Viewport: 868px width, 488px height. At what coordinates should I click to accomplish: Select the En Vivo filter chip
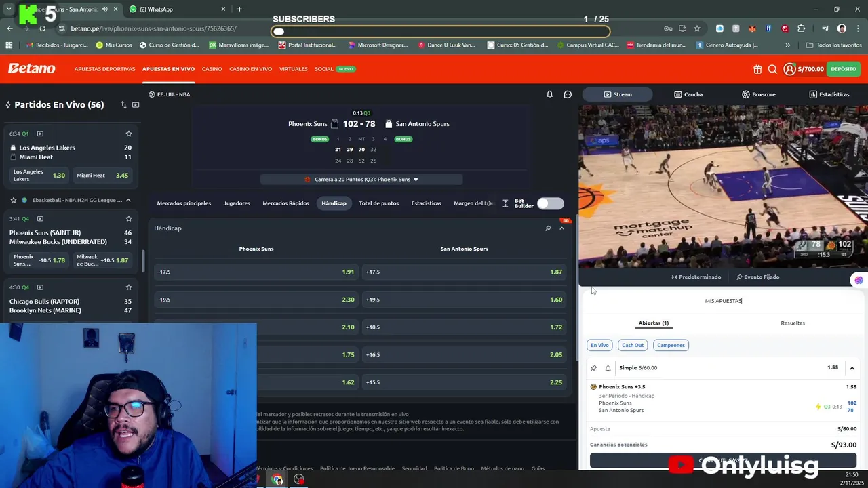click(x=599, y=345)
